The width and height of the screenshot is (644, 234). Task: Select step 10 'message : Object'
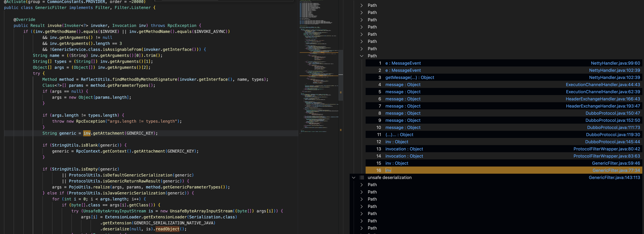(x=403, y=128)
